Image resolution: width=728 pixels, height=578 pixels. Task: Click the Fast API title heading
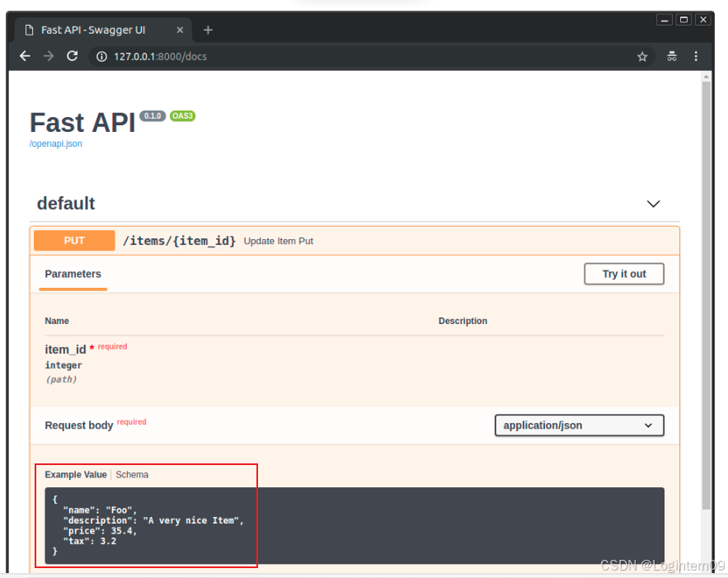[x=82, y=123]
